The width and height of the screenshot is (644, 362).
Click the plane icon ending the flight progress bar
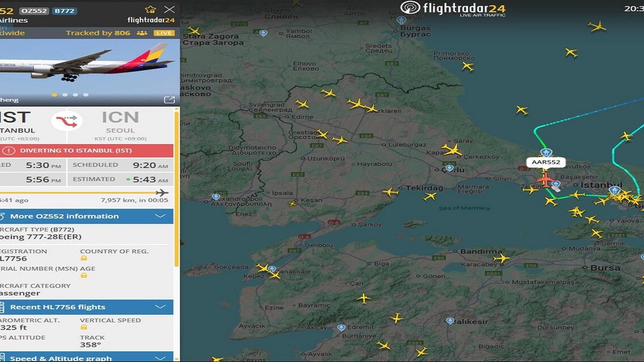[162, 193]
